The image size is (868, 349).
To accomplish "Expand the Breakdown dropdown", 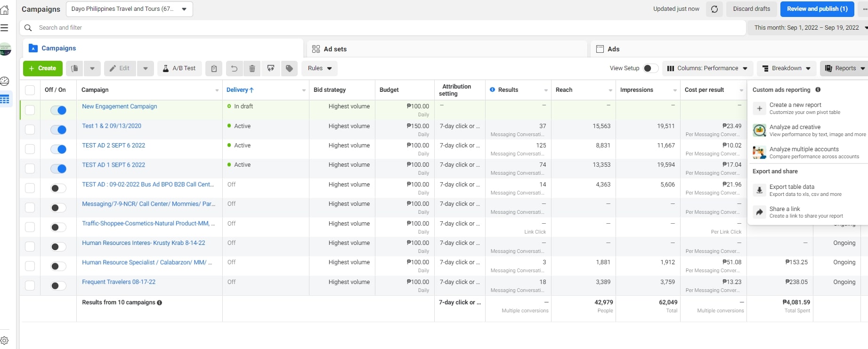I will point(787,68).
